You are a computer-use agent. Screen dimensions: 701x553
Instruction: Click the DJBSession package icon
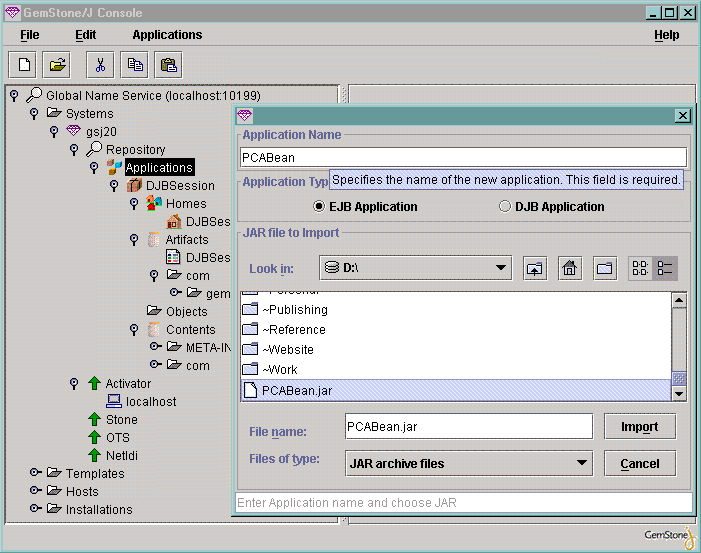(x=134, y=185)
